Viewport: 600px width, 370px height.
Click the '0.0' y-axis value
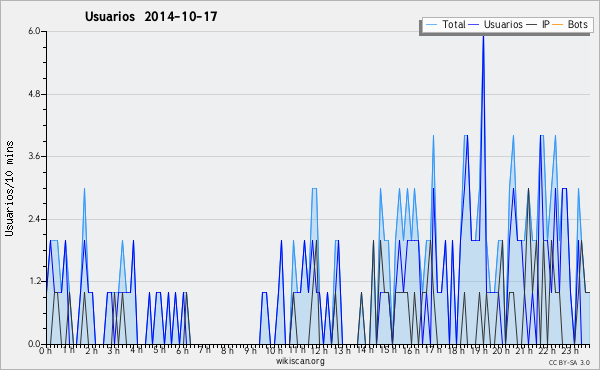pos(34,344)
